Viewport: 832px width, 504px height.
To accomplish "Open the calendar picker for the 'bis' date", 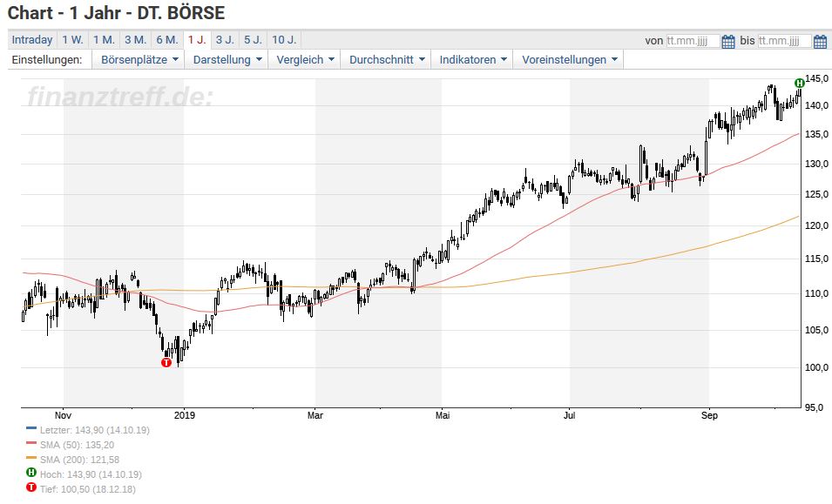I will click(820, 41).
